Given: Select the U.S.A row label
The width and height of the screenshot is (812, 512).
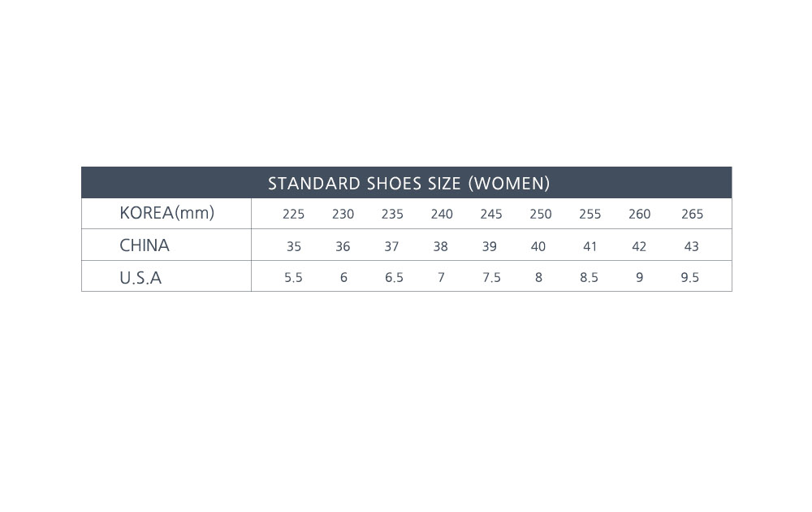Looking at the screenshot, I should pyautogui.click(x=140, y=278).
